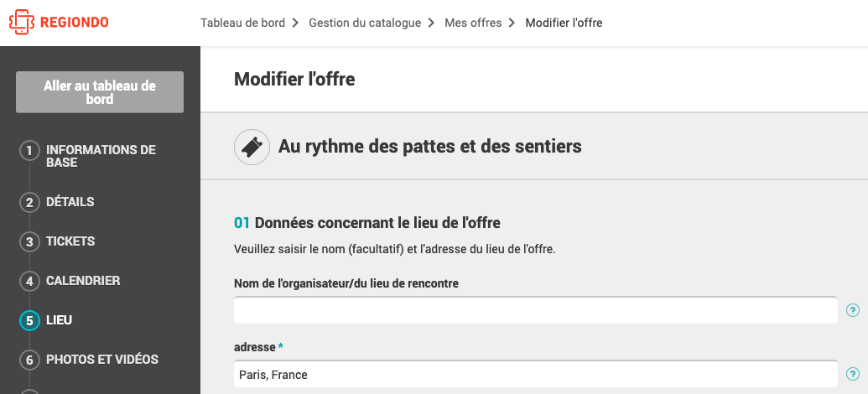Screen dimensions: 868x394
Task: Click the step 1 number circle
Action: click(29, 151)
